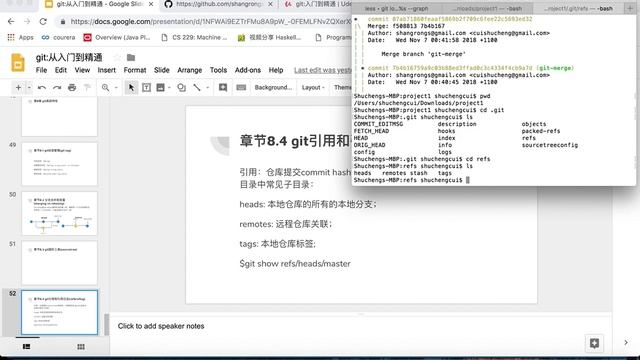Click the docs.google.com address bar
The width and height of the screenshot is (640, 360).
(x=204, y=21)
